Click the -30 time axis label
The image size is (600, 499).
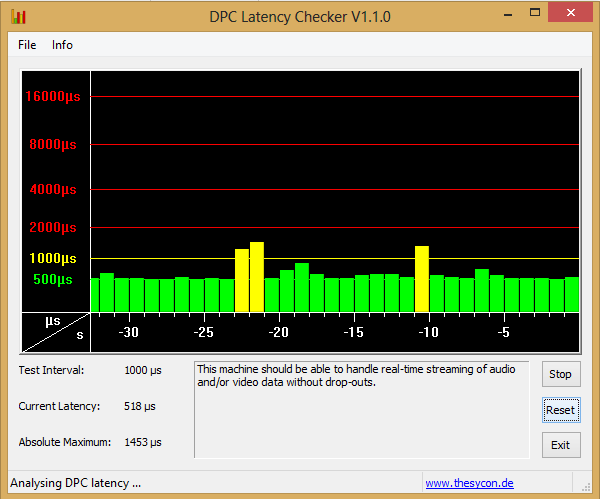coord(129,332)
